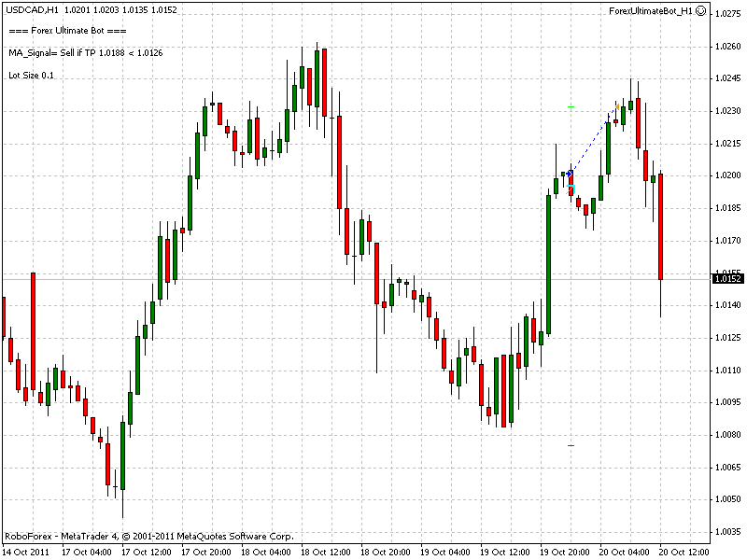Click the '20 Oct 04:00' time axis label

625,552
